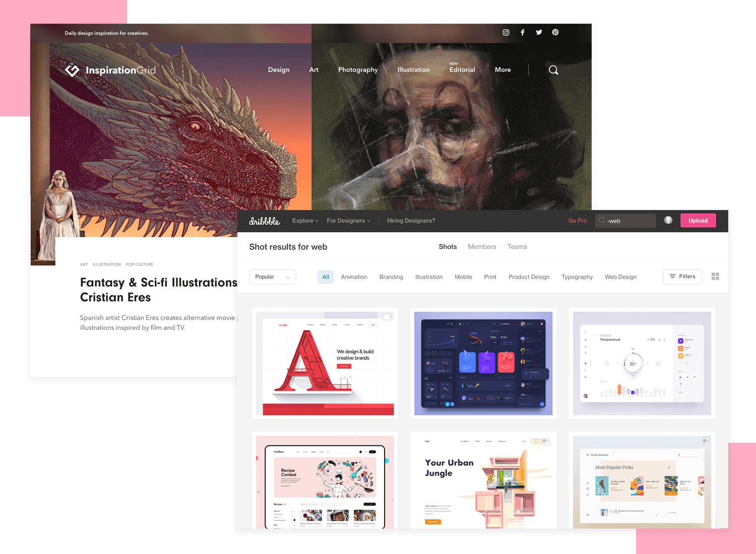Open the Global Temperature dashboard shot
This screenshot has width=756, height=554.
[x=642, y=363]
